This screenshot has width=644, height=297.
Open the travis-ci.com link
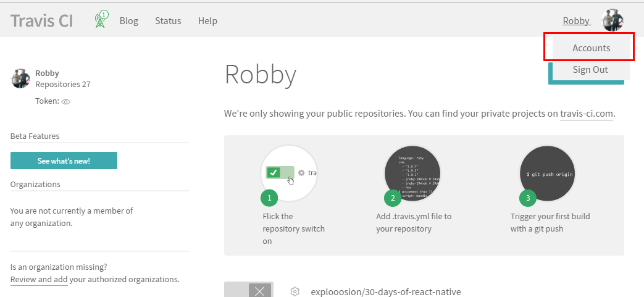pyautogui.click(x=587, y=114)
